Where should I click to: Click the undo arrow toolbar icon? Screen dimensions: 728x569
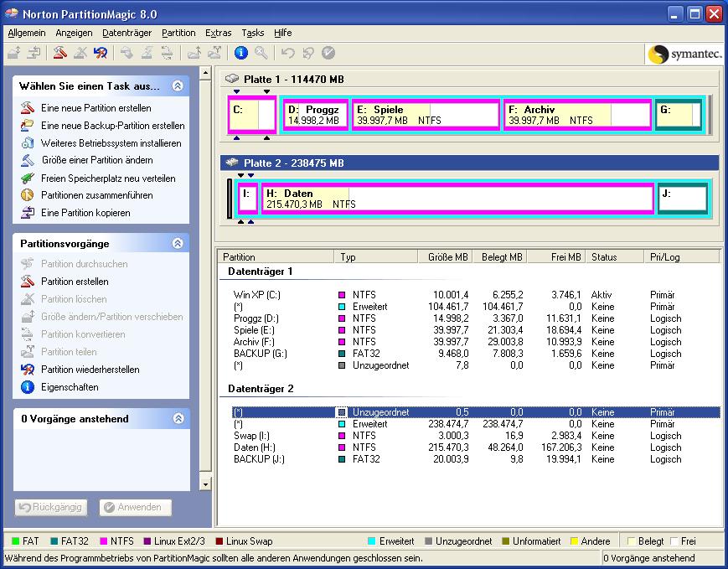[x=288, y=53]
